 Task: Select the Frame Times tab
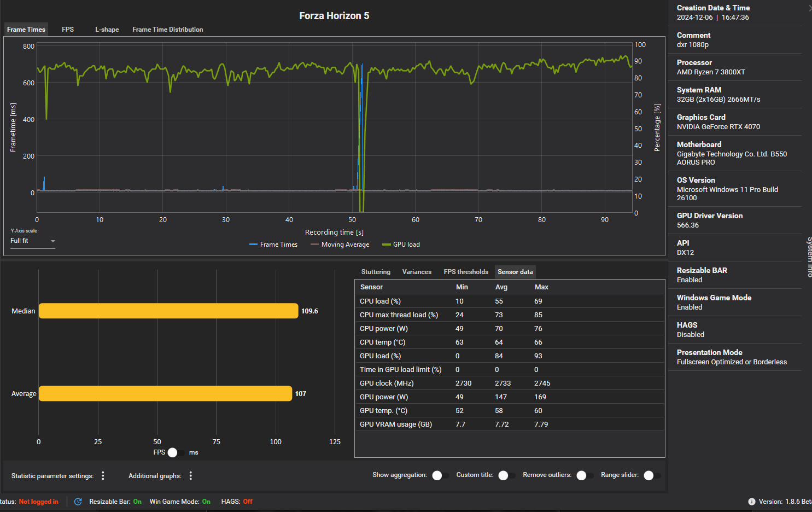[x=26, y=30]
